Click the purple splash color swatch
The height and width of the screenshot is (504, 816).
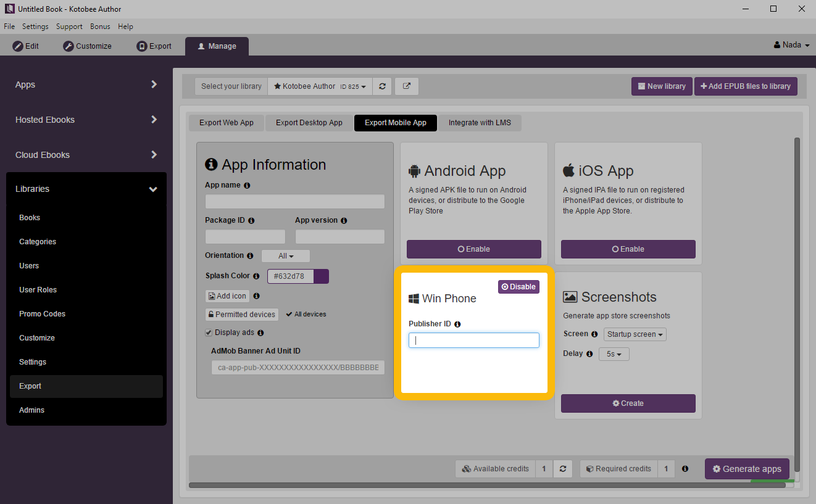[321, 276]
